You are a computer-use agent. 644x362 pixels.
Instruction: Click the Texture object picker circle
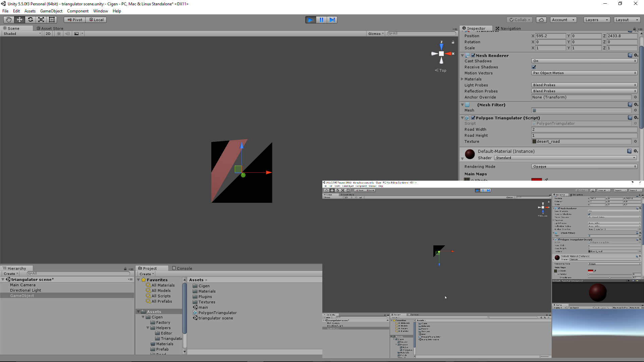[635, 141]
